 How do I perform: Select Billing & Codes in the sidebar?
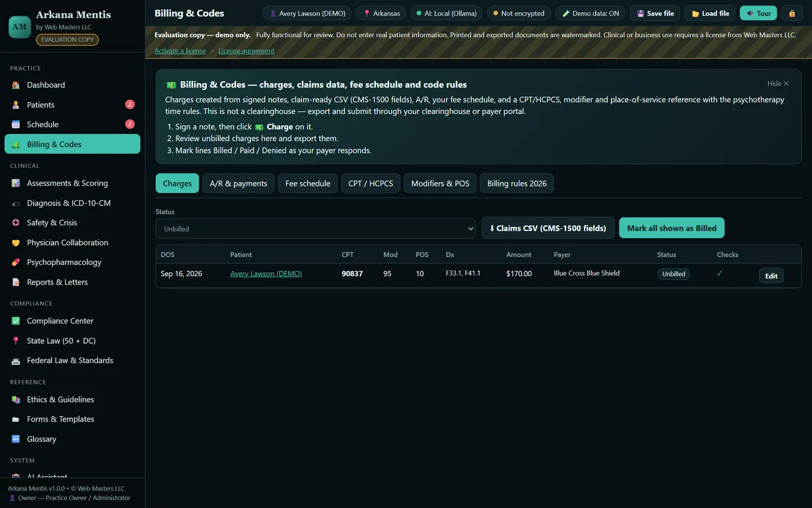click(x=72, y=144)
